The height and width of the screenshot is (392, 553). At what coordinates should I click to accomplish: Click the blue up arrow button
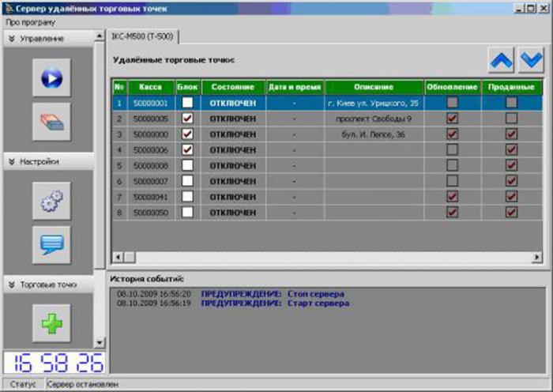[x=500, y=59]
